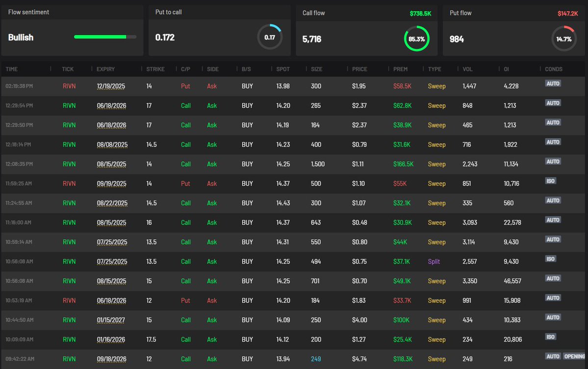Open expiry 08/22/2025 link
The height and width of the screenshot is (369, 588).
coord(112,203)
